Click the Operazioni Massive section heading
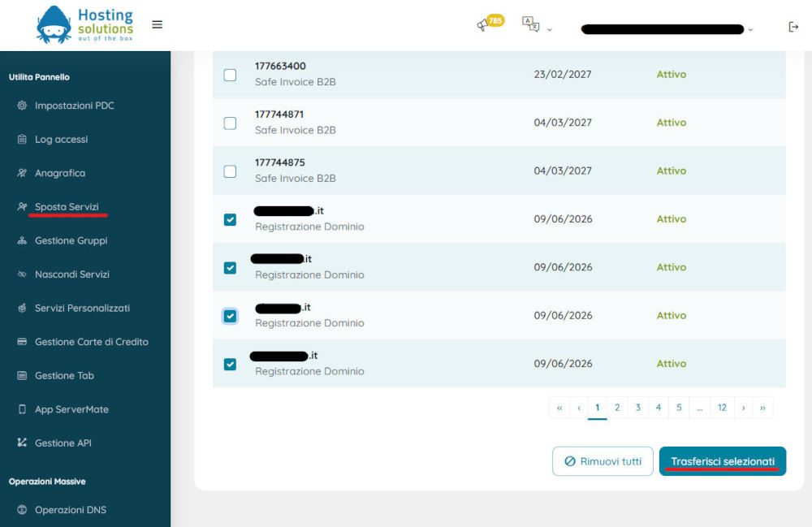This screenshot has width=812, height=527. pos(47,481)
